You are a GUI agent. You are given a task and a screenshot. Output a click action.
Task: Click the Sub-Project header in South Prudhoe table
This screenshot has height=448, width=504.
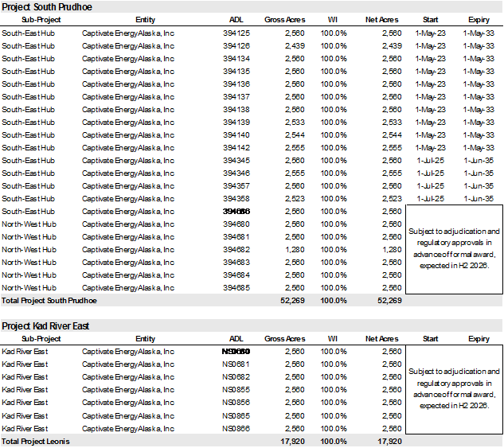[x=32, y=19]
